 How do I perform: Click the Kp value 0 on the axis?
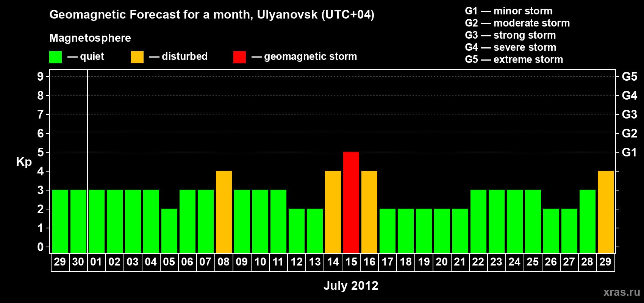point(41,247)
